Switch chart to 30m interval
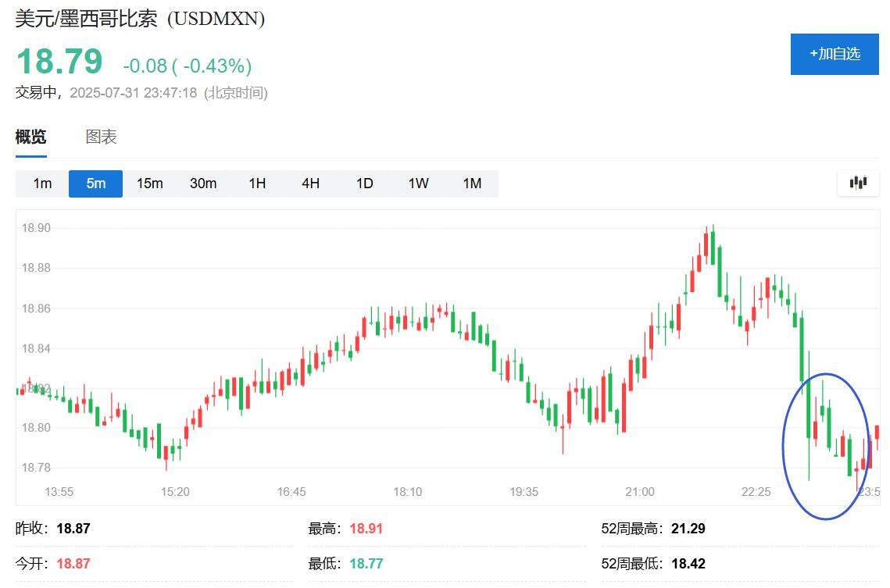This screenshot has height=588, width=890. 203,184
